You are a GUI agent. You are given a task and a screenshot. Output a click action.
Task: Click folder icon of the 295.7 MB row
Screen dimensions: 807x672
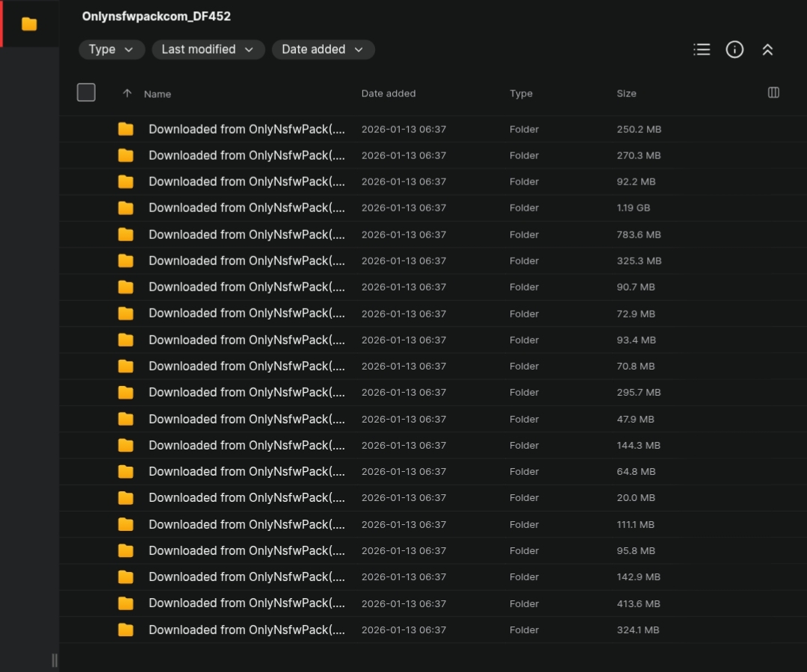126,392
